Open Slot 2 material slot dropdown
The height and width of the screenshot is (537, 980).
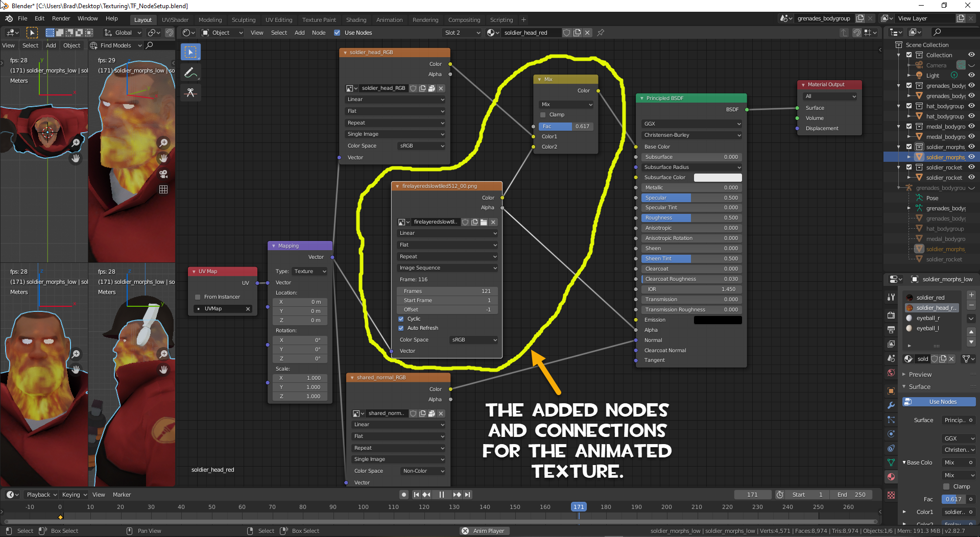tap(462, 33)
